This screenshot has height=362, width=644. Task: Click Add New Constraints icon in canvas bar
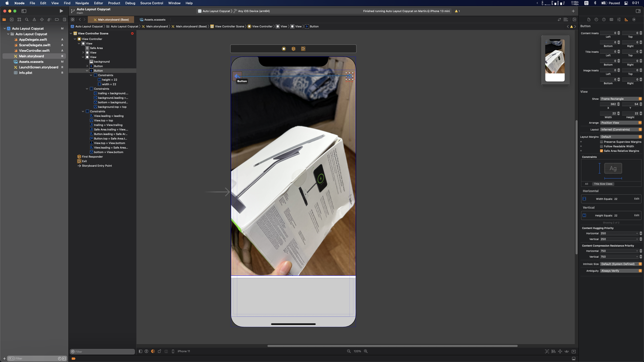point(560,351)
